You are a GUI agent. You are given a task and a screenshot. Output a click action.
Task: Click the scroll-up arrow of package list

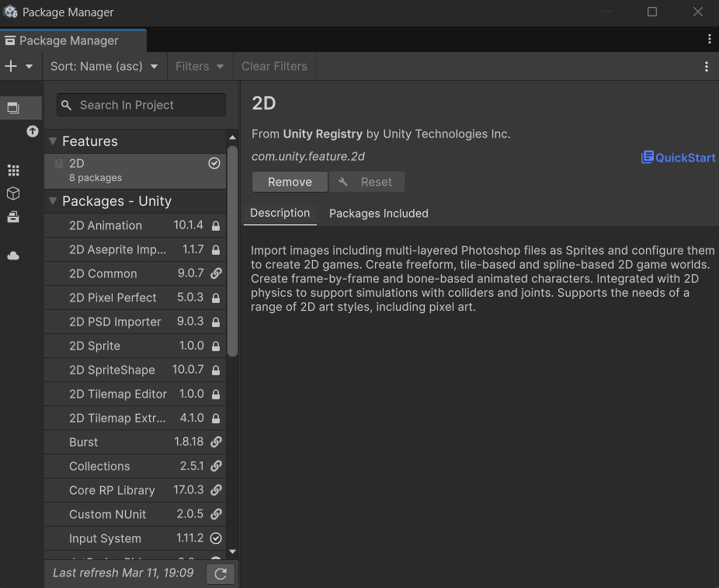click(x=232, y=137)
